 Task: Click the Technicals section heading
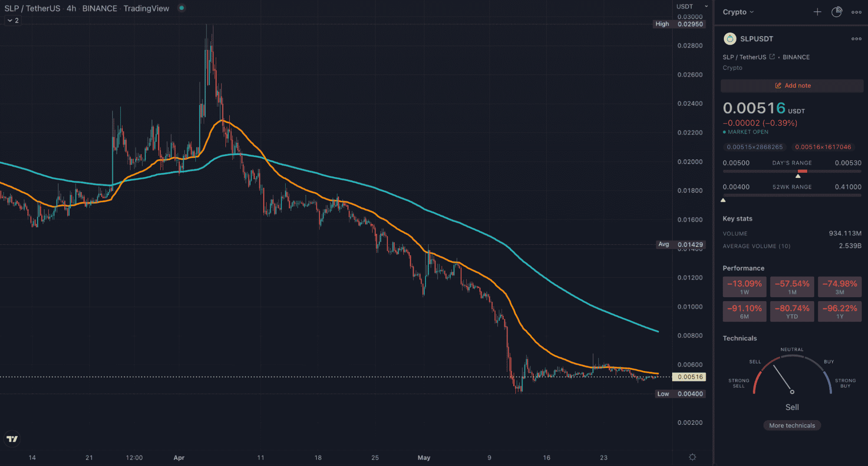739,338
